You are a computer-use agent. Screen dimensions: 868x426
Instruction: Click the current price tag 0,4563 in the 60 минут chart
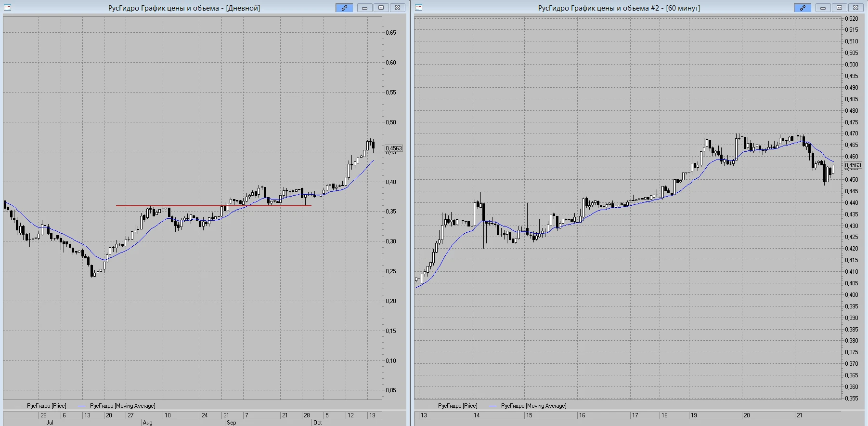853,165
